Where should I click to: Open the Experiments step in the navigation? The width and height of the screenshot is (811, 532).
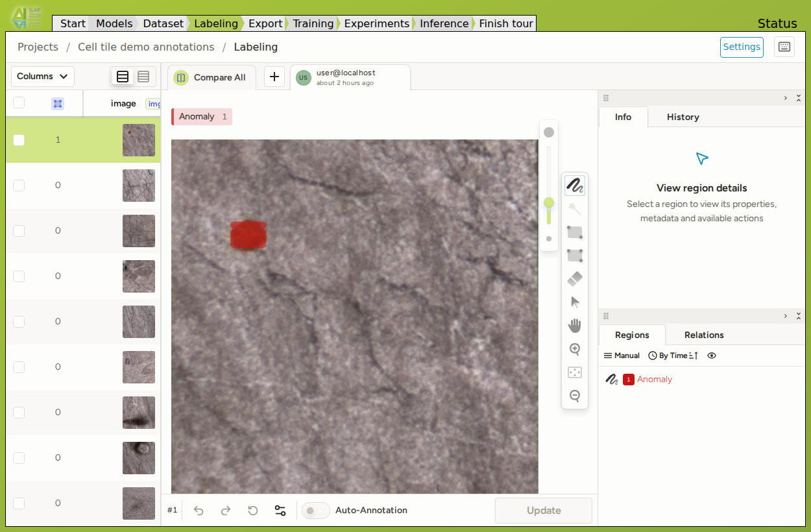376,23
